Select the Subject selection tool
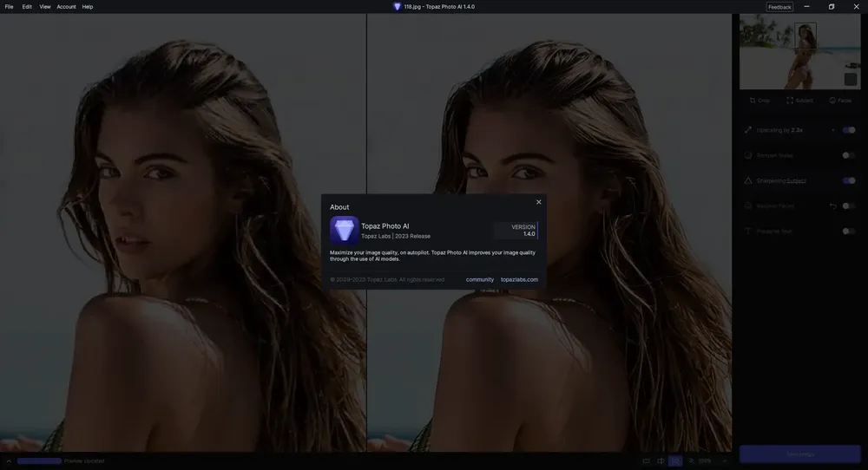 (x=800, y=101)
